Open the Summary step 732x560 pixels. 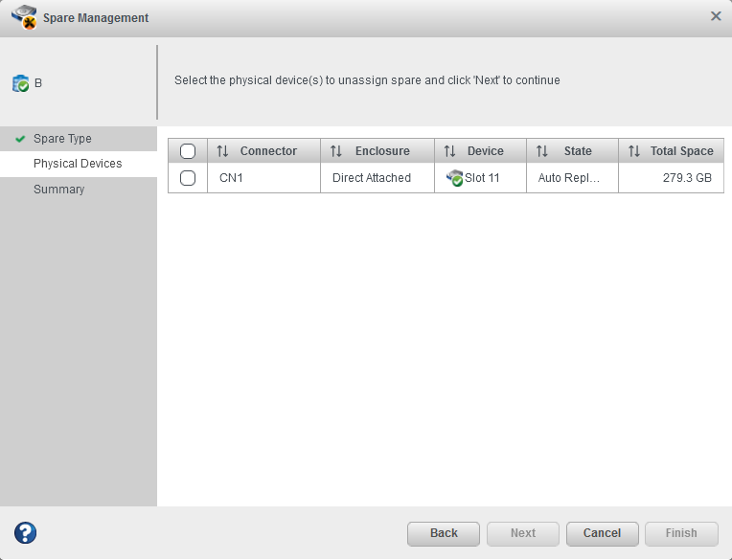tap(58, 190)
